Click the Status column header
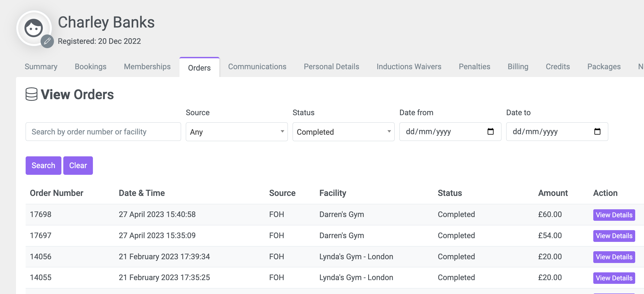This screenshot has width=644, height=294. click(450, 193)
